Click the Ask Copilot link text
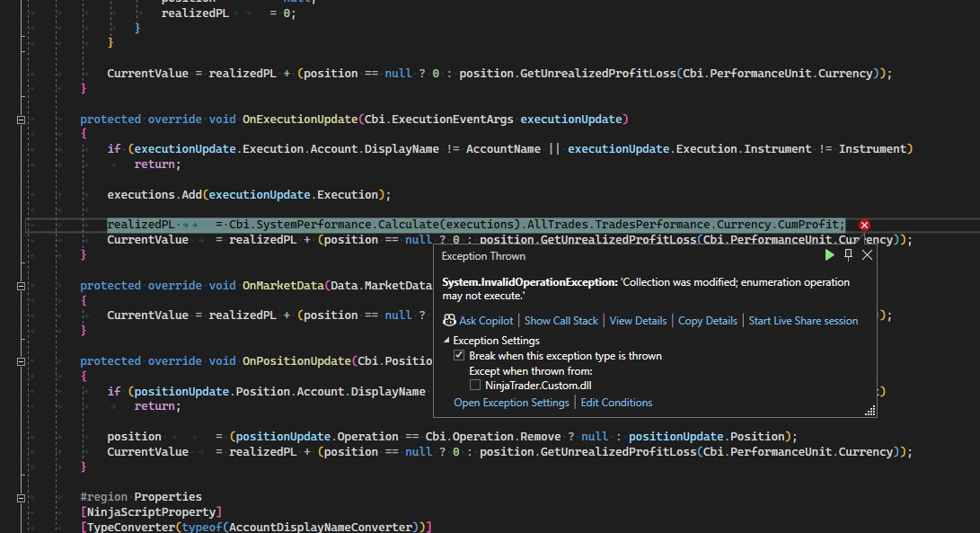This screenshot has width=980, height=533. coord(486,321)
